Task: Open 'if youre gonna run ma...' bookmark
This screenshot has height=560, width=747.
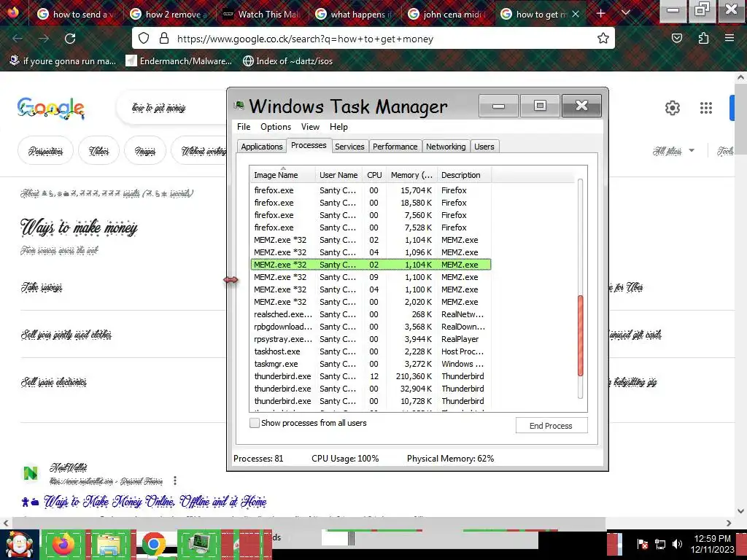Action: 63,61
